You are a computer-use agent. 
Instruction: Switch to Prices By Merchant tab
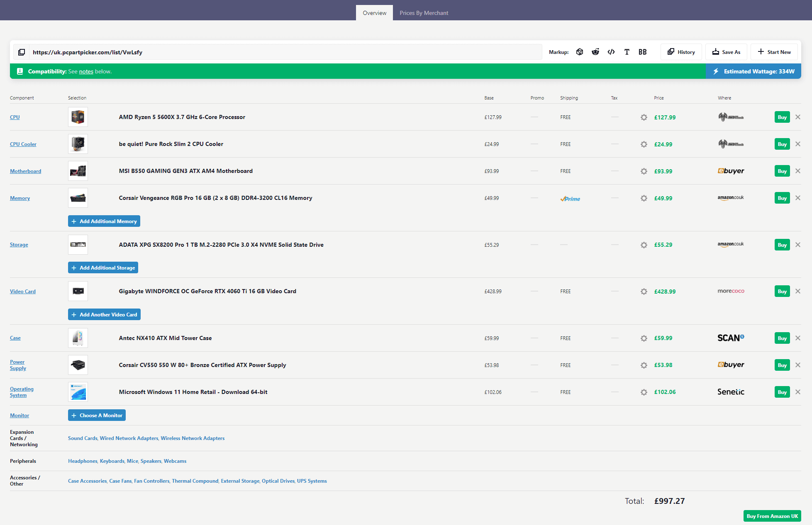(x=424, y=13)
